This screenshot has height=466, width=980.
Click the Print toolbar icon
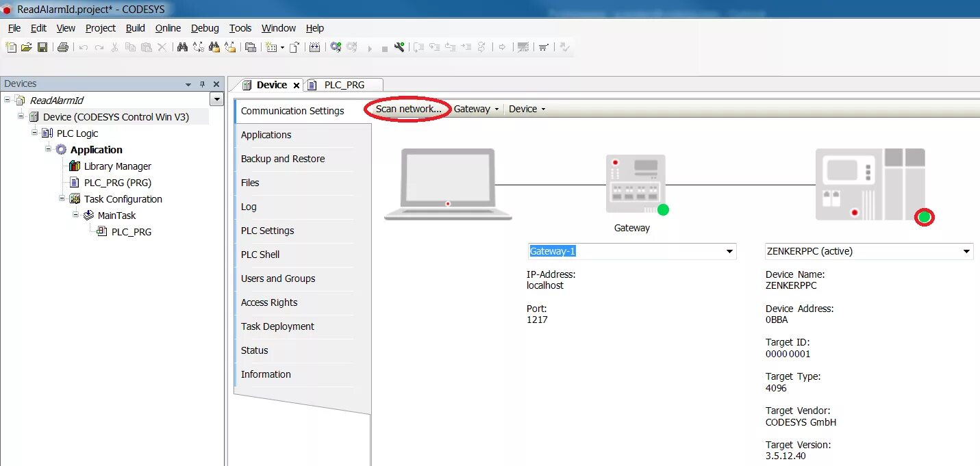click(63, 47)
